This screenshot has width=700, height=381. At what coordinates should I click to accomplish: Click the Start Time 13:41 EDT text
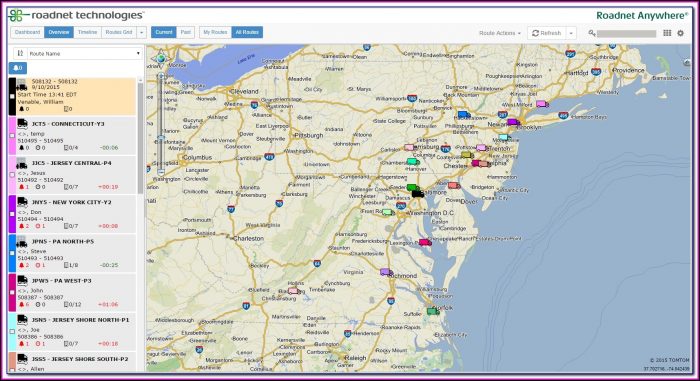click(x=47, y=95)
